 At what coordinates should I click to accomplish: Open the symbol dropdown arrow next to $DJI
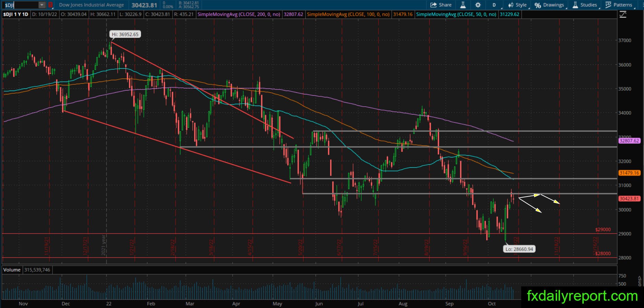[x=42, y=5]
